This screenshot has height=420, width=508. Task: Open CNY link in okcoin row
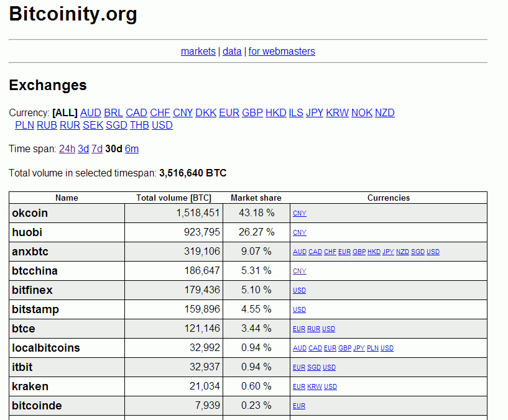(x=300, y=213)
